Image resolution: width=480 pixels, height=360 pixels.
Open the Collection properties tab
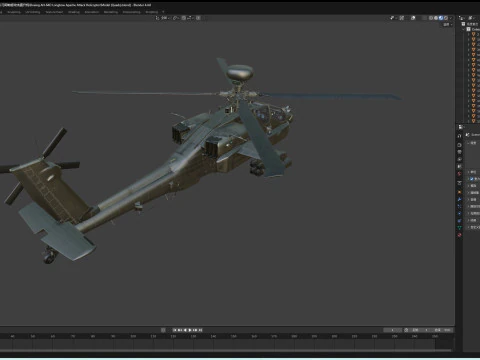(x=459, y=183)
